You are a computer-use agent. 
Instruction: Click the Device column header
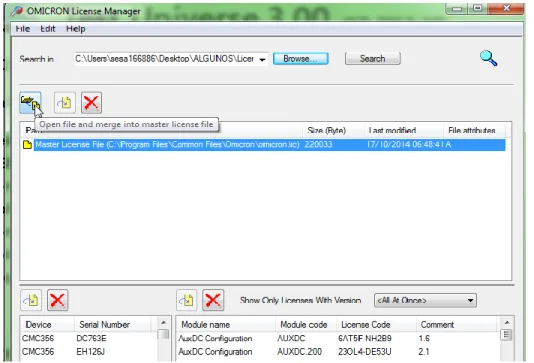click(47, 325)
